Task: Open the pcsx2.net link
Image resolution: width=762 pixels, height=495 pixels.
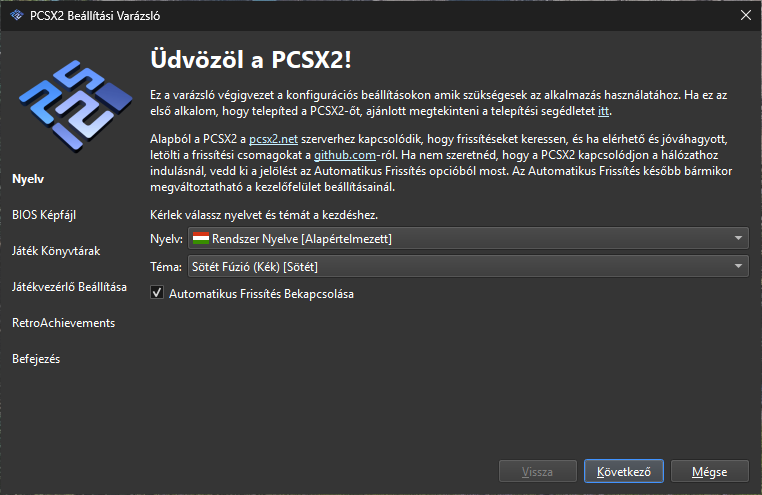Action: coord(273,139)
